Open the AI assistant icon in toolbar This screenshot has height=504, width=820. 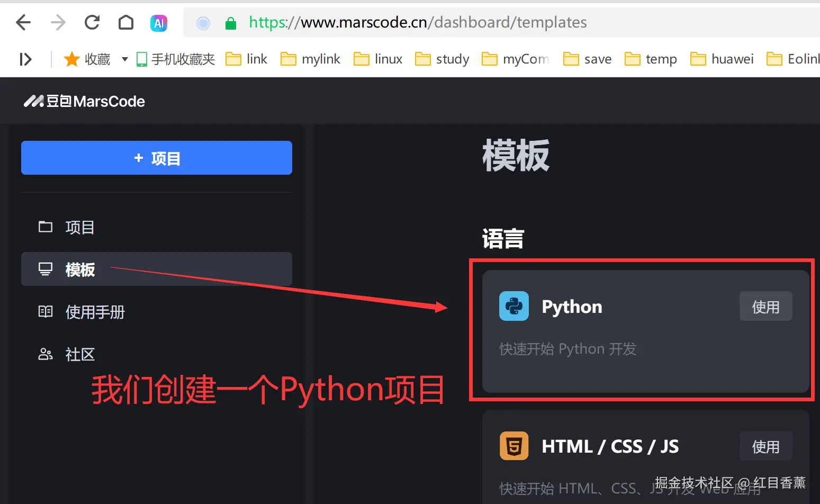click(159, 23)
